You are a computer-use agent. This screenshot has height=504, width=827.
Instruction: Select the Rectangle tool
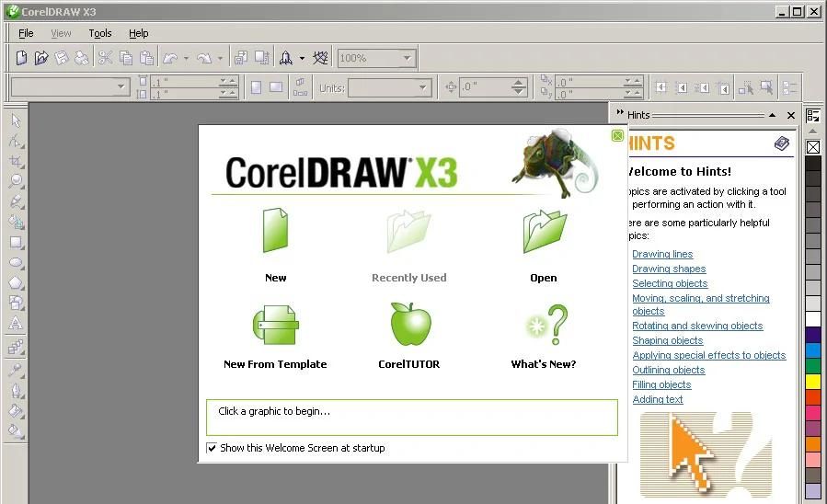(16, 243)
